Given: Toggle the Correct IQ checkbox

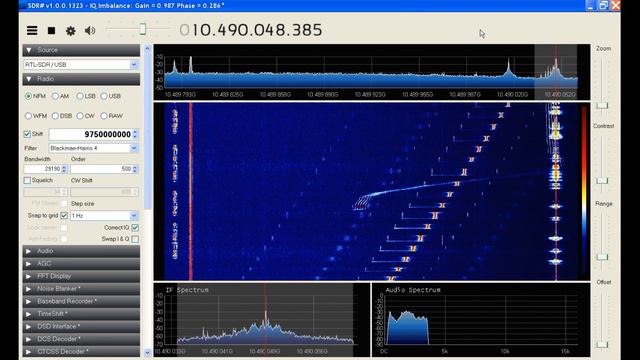Looking at the screenshot, I should tap(135, 227).
